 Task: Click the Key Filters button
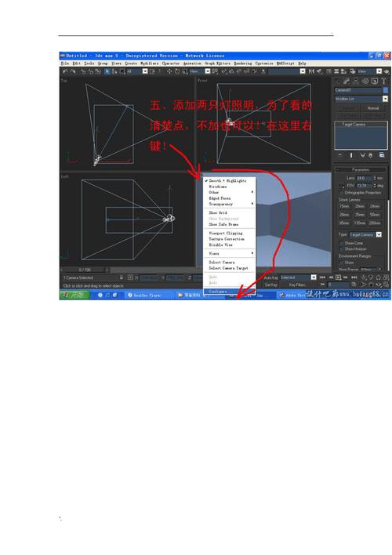pyautogui.click(x=297, y=285)
